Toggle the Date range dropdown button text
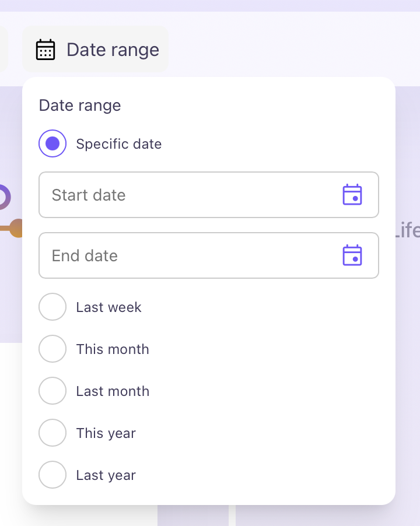 pyautogui.click(x=113, y=50)
